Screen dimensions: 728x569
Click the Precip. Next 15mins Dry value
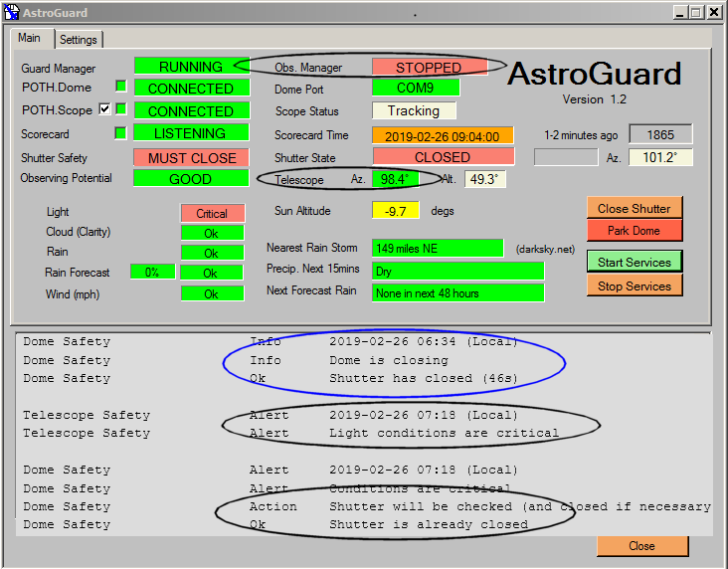[x=458, y=271]
